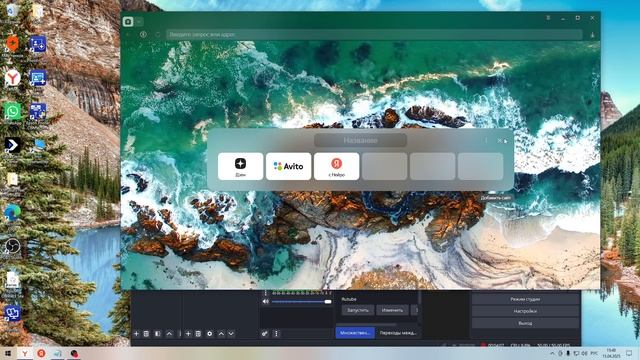Open the Yandex Neuro tile
This screenshot has height=360, width=640.
[336, 166]
